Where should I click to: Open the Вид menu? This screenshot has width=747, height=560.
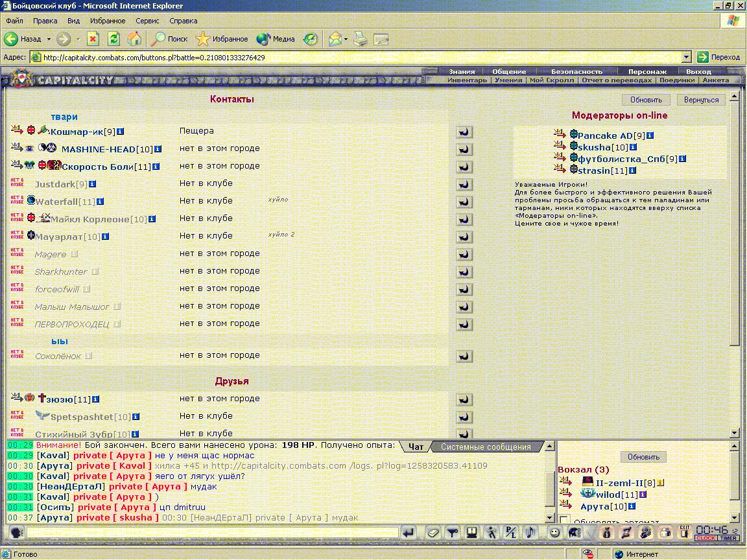(x=73, y=21)
